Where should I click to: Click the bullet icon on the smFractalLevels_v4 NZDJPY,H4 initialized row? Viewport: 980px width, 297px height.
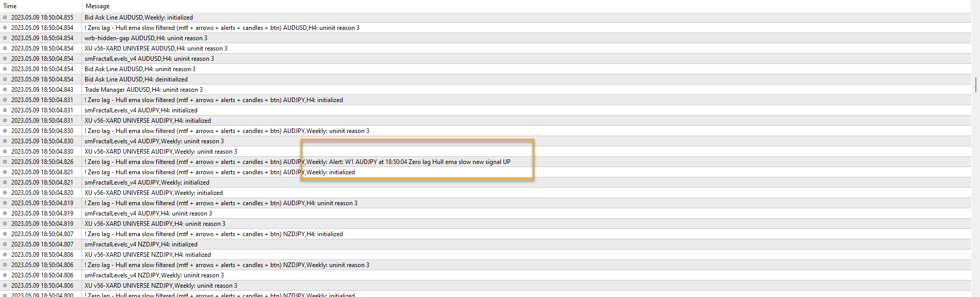(x=5, y=244)
